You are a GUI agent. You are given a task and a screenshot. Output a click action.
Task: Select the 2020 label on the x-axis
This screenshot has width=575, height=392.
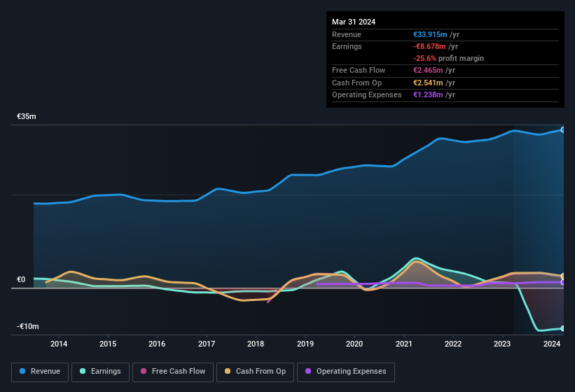click(x=354, y=344)
